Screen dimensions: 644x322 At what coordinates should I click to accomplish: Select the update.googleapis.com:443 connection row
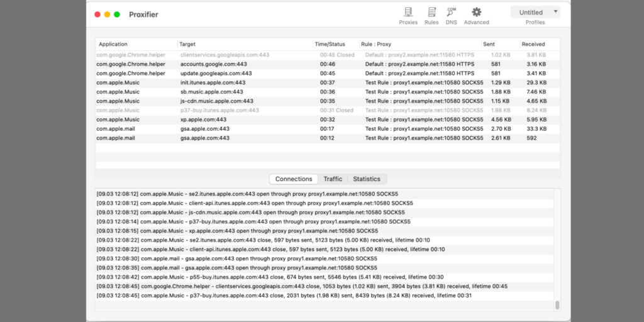[x=328, y=74]
